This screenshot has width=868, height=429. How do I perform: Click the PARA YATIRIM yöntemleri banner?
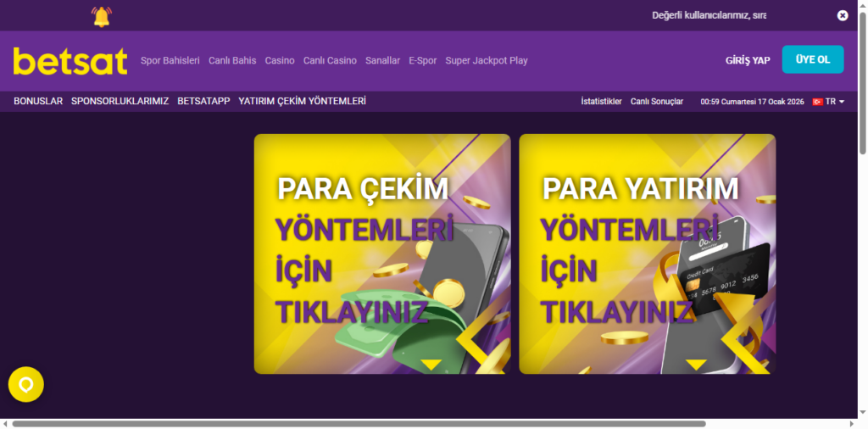tap(647, 254)
